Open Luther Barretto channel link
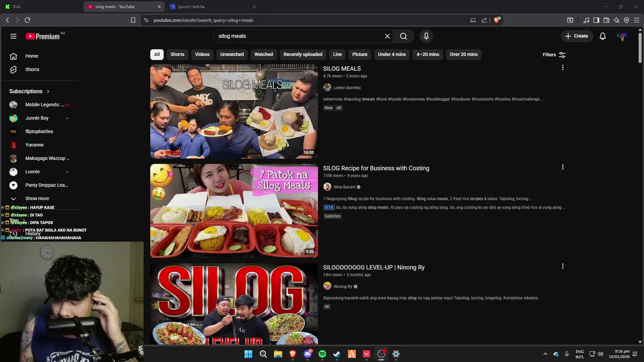 [347, 87]
